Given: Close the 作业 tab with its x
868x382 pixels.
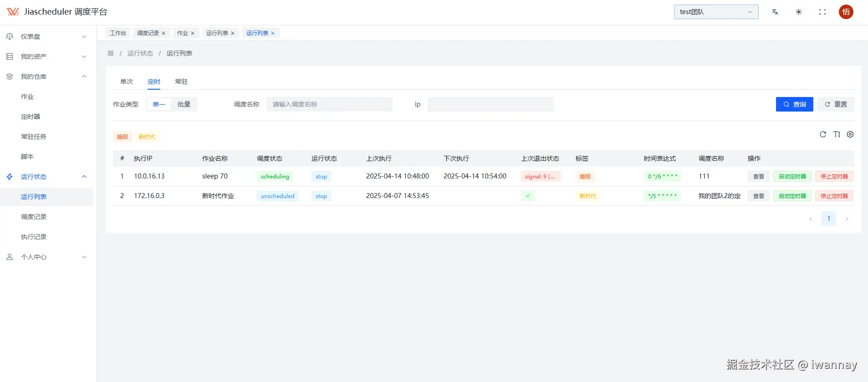Looking at the screenshot, I should click(193, 33).
